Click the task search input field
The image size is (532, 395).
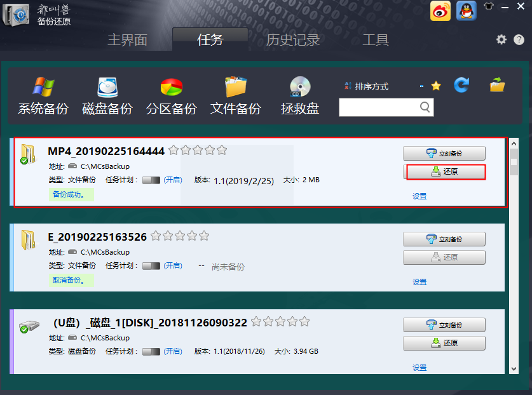point(379,107)
